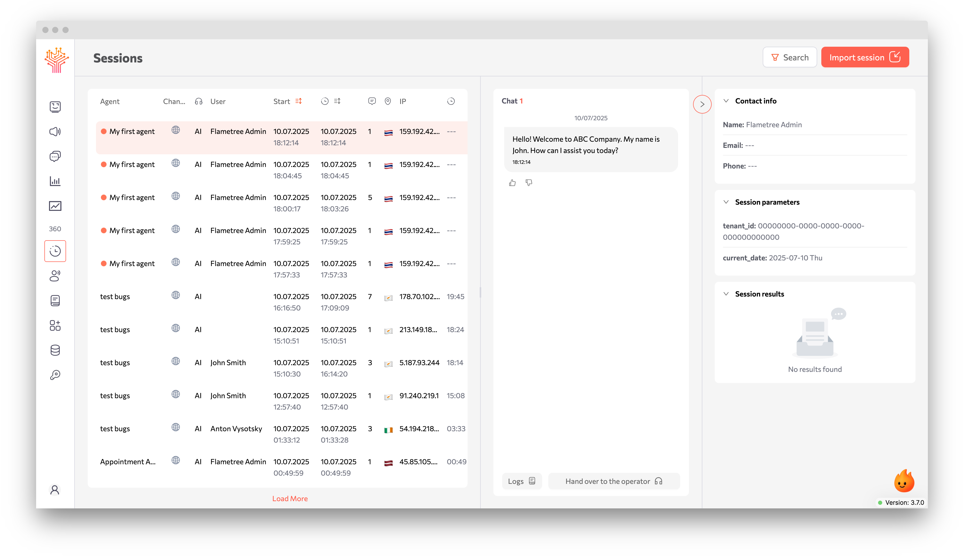
Task: Open the document list icon in the sidebar
Action: [x=55, y=301]
